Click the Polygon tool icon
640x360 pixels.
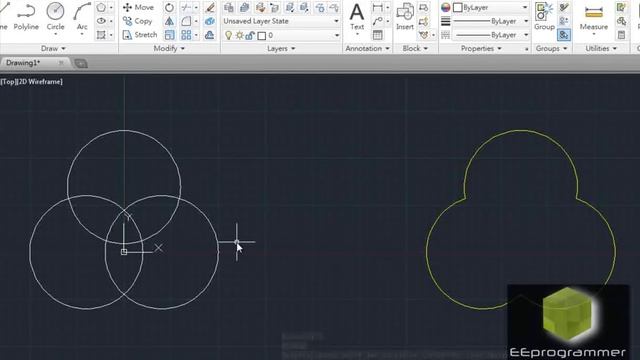101,7
